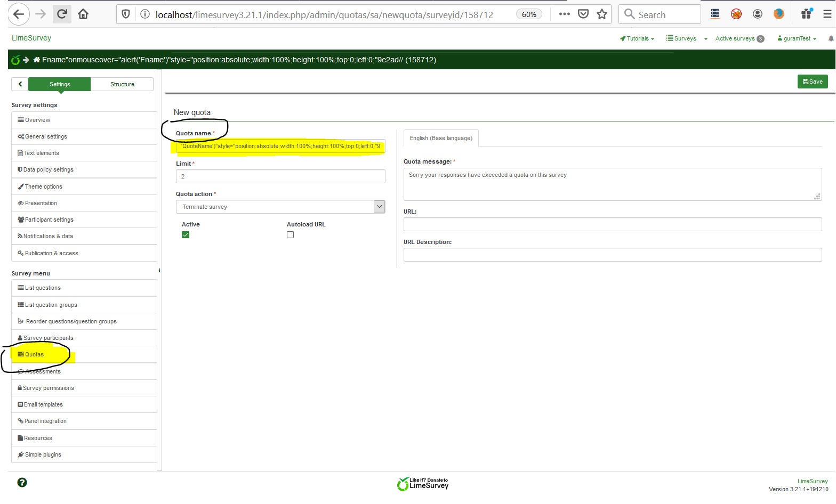Uncheck the Active checkbox
This screenshot has width=836, height=504.
point(186,235)
